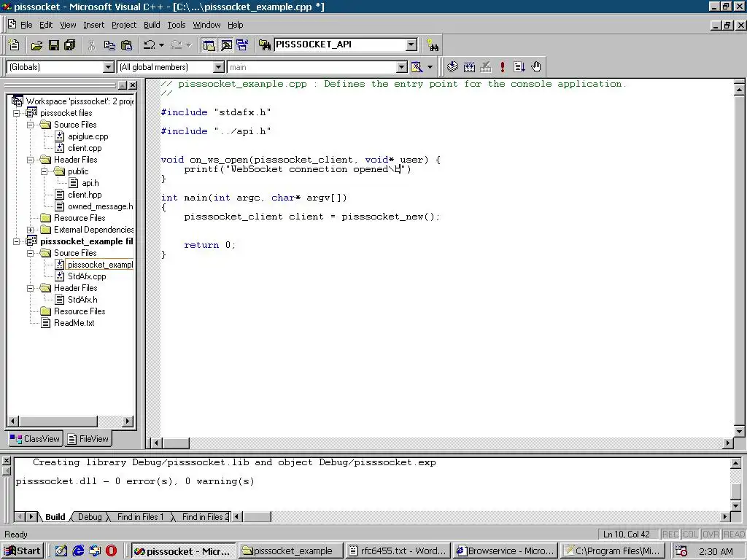Viewport: 747px width, 560px height.
Task: Click the Find in Files binoculars icon
Action: (265, 45)
